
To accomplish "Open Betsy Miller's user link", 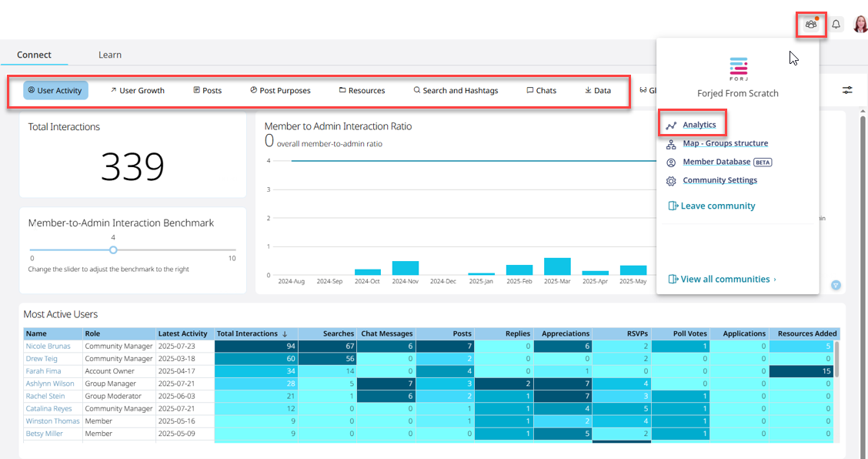I will 45,434.
